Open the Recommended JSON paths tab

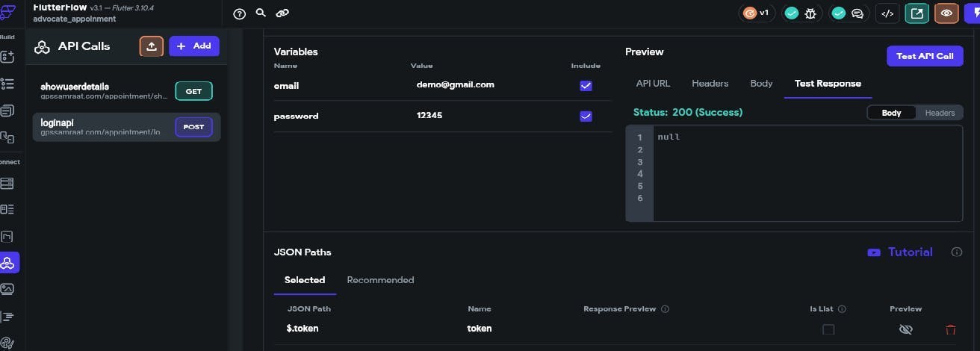click(380, 280)
